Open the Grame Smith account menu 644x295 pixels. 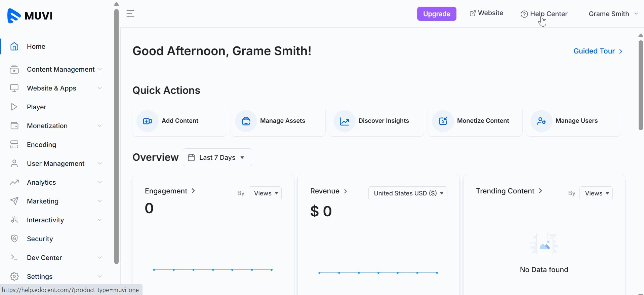tap(613, 14)
